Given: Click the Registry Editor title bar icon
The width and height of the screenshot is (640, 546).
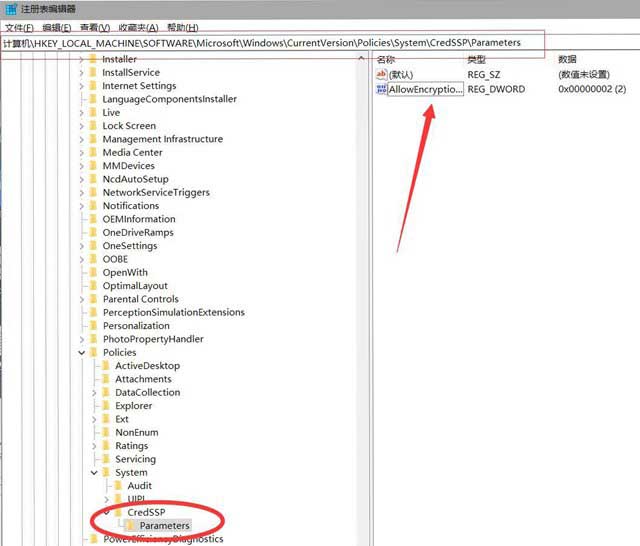Looking at the screenshot, I should (x=11, y=9).
